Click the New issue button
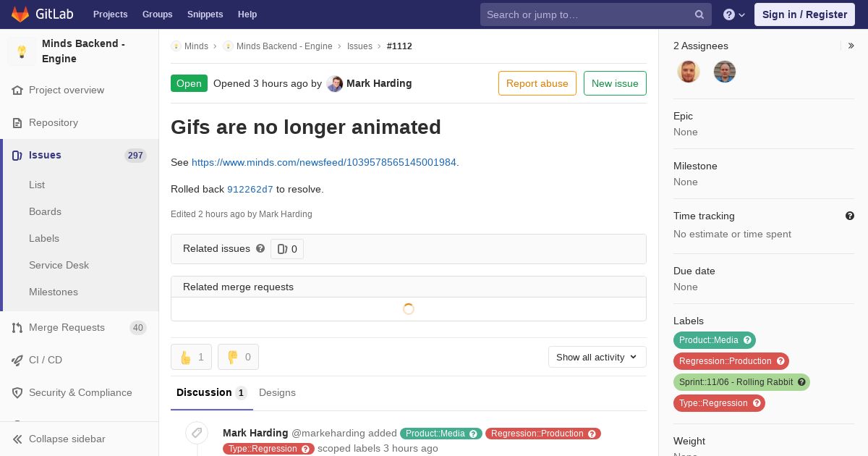The height and width of the screenshot is (456, 868). point(615,83)
